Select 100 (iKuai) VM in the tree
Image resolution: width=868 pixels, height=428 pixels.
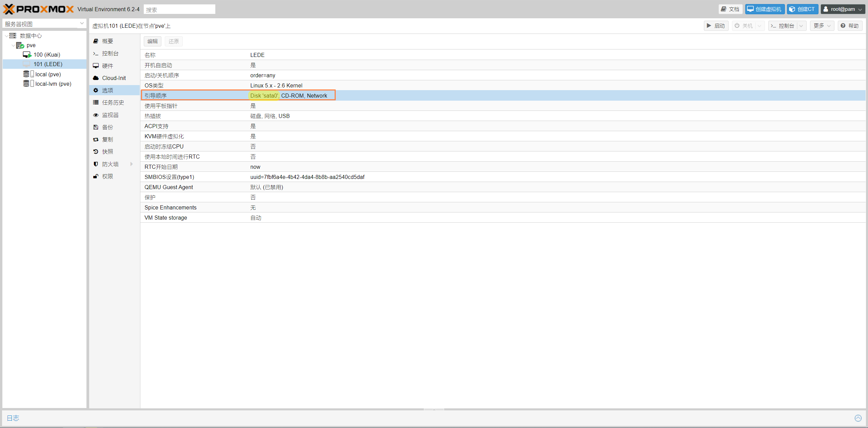point(47,55)
